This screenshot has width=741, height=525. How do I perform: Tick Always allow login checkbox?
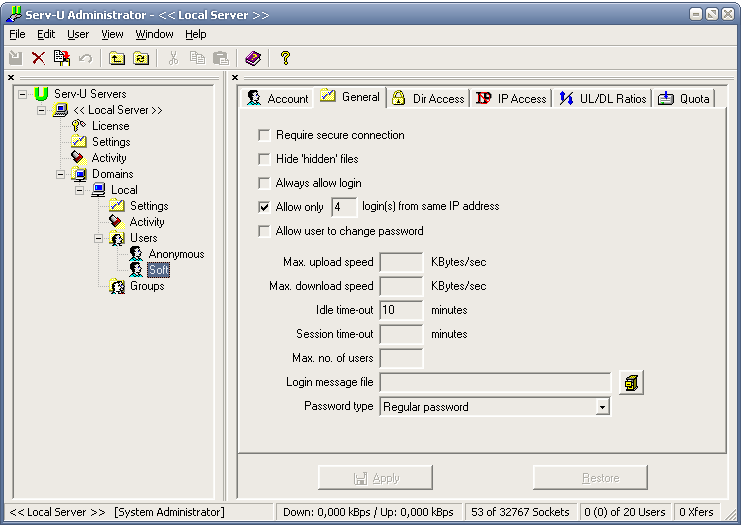point(264,183)
